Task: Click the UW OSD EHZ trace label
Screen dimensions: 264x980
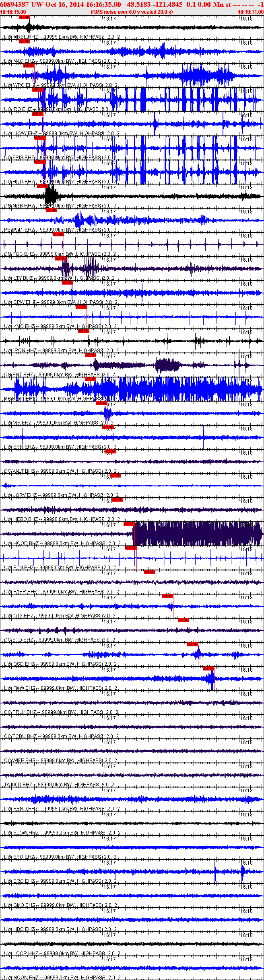Action: (61, 664)
